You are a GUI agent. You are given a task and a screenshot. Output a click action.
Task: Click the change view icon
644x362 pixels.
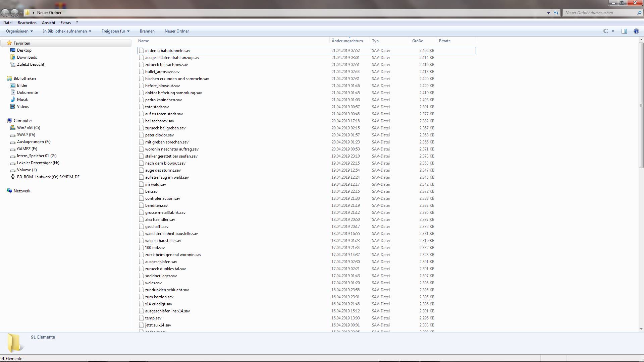click(x=605, y=31)
